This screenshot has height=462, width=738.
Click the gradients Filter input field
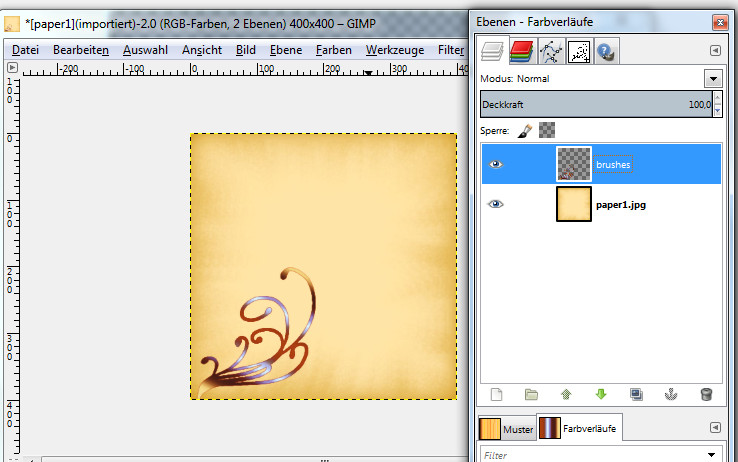coord(593,455)
